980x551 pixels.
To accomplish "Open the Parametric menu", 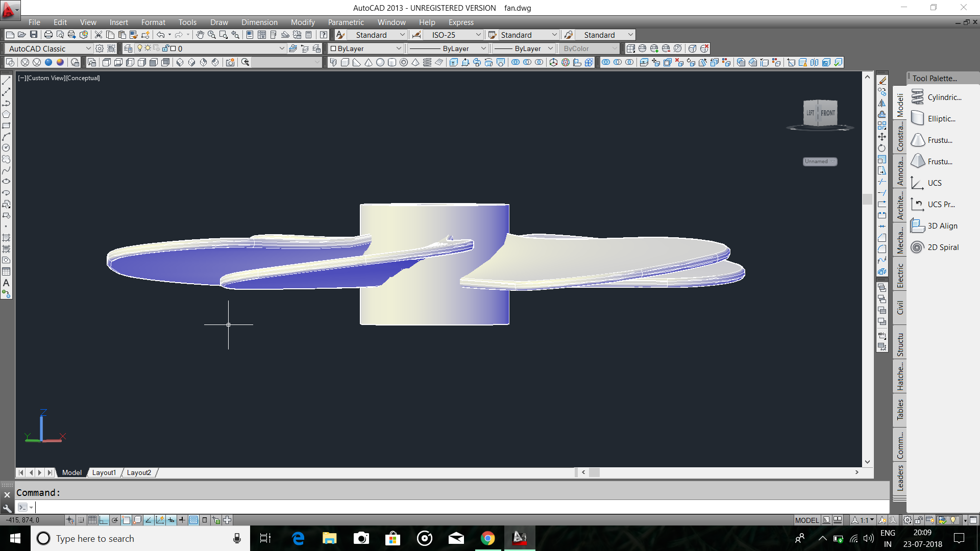I will [x=346, y=22].
